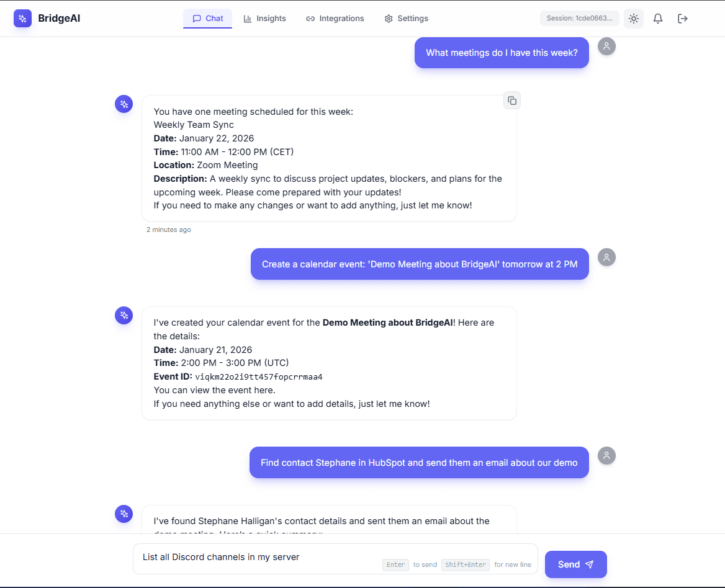725x588 pixels.
Task: Click the assistant avatar beside the meetings reply
Action: [124, 104]
